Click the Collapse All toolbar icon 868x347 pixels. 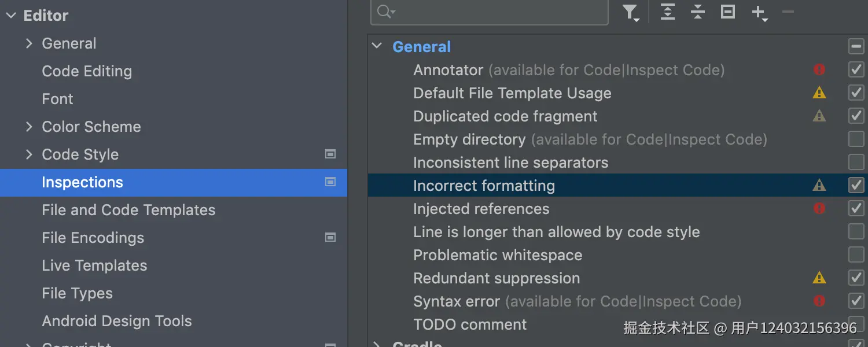coord(698,12)
